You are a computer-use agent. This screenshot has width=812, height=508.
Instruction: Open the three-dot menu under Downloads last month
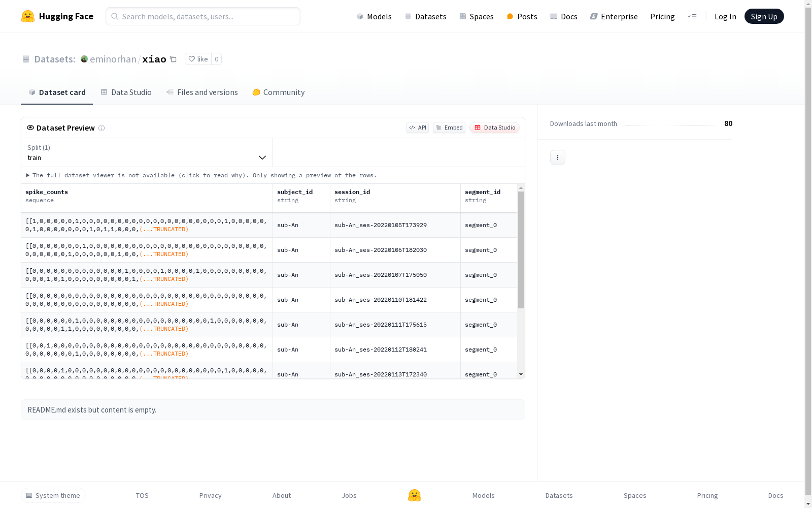(558, 157)
